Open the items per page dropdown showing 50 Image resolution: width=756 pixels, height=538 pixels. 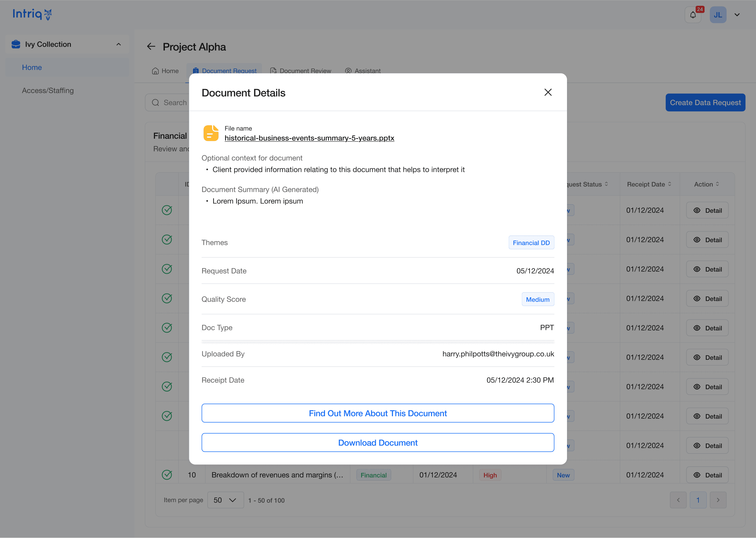(225, 500)
